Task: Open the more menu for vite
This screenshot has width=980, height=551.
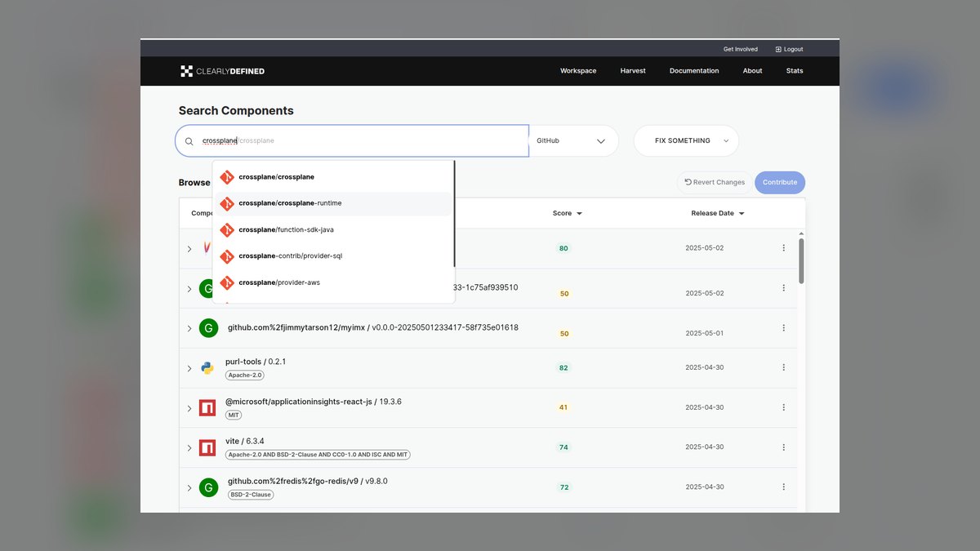Action: pyautogui.click(x=783, y=447)
